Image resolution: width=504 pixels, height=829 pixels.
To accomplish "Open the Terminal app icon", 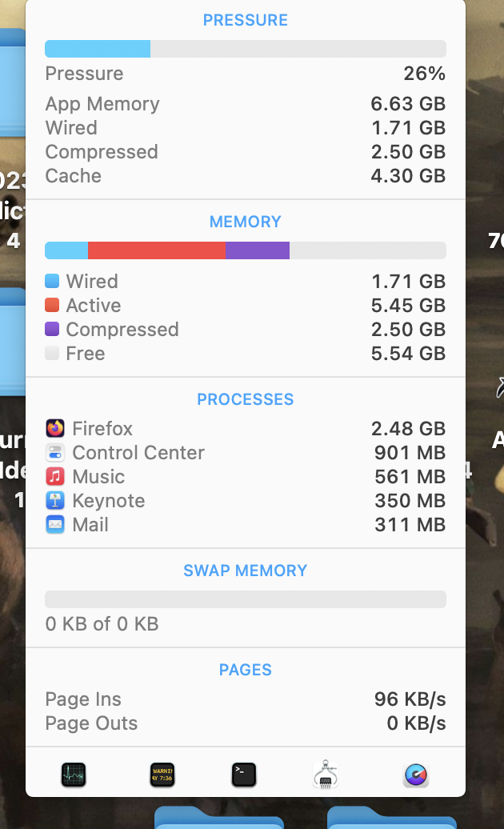I will 244,775.
